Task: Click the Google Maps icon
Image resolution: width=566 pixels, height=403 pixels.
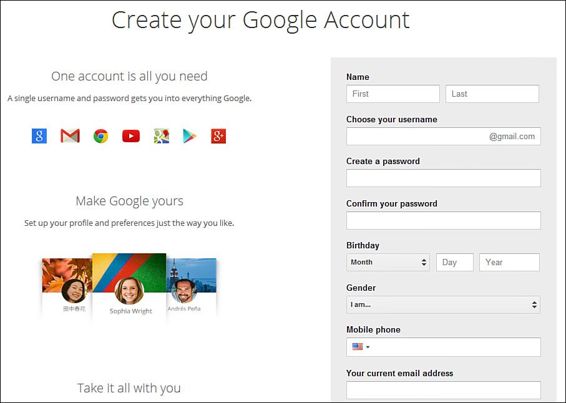Action: tap(161, 136)
